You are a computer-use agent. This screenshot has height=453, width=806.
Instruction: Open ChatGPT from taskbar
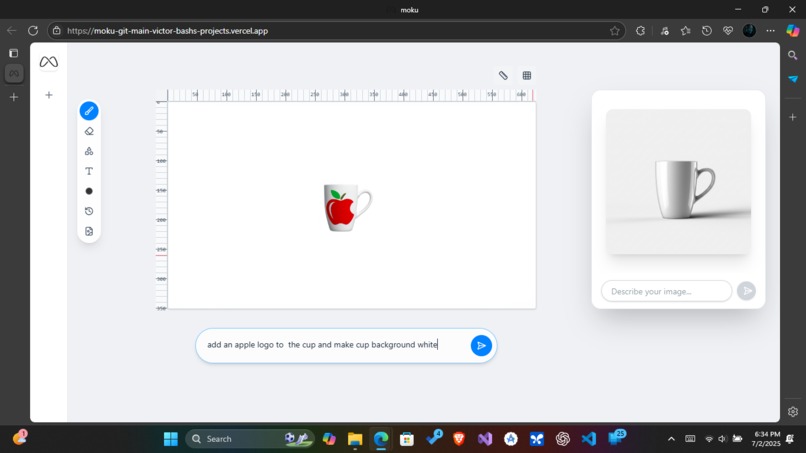click(563, 439)
